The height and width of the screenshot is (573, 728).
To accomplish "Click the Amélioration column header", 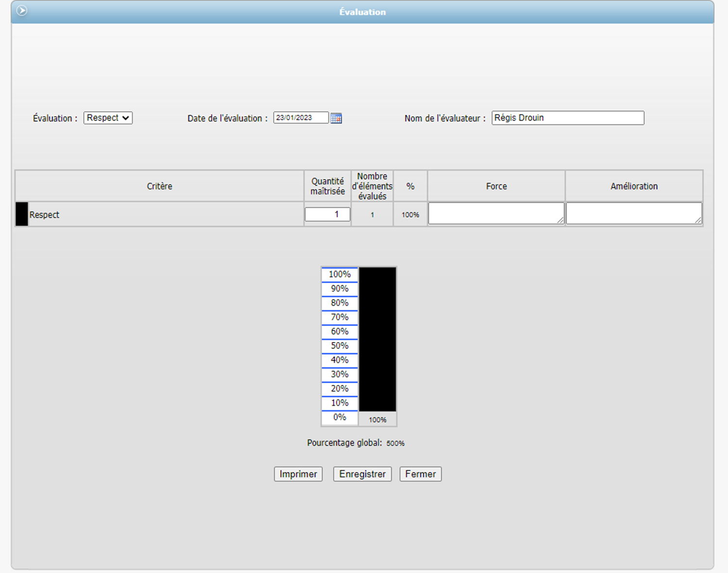I will pos(634,186).
